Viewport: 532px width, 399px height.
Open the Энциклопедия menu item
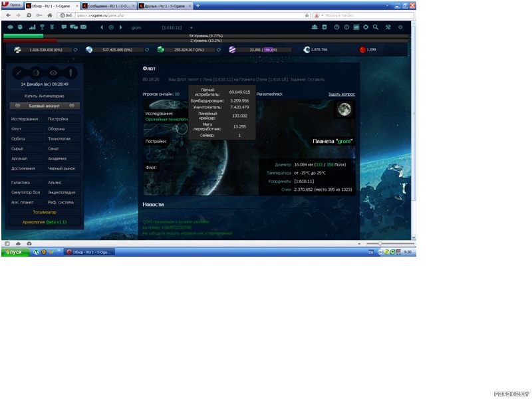pos(63,192)
